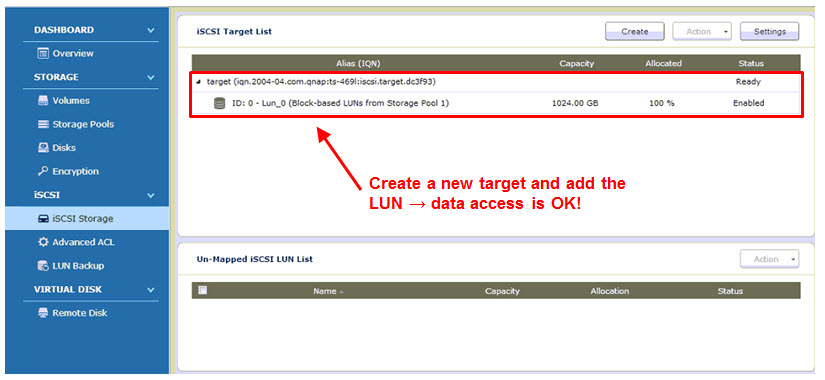The image size is (825, 380).
Task: Click the Disks icon in sidebar
Action: (x=43, y=148)
